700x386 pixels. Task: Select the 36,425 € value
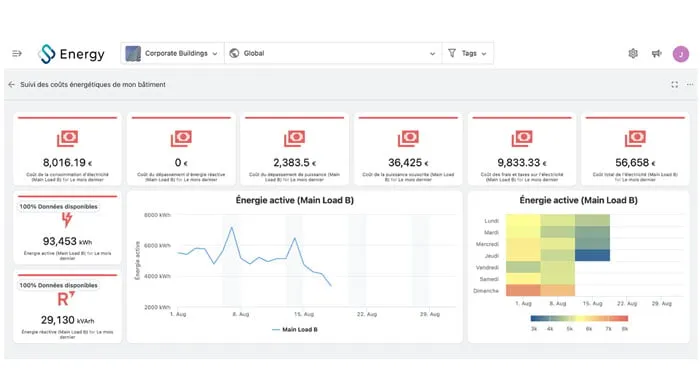(408, 163)
